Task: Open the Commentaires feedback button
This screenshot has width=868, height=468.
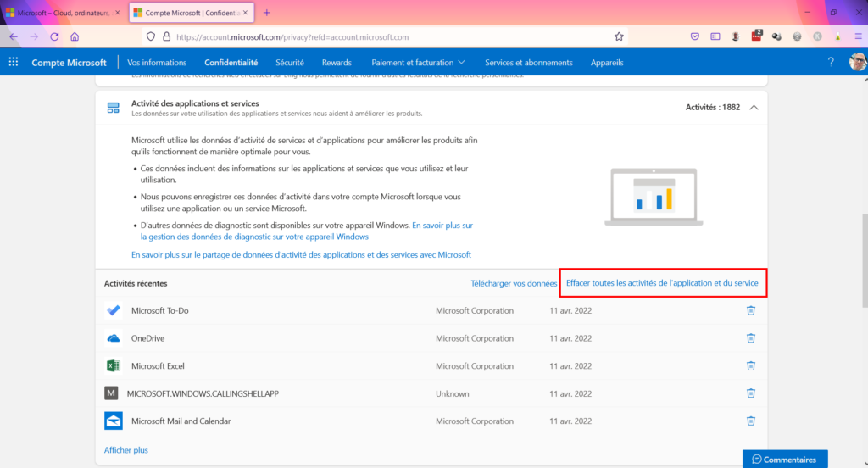Action: [x=785, y=460]
